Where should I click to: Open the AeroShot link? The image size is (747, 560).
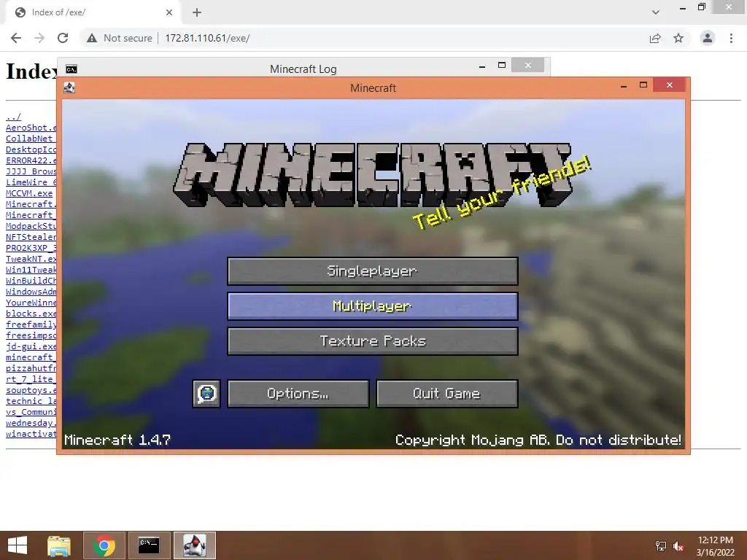[31, 128]
